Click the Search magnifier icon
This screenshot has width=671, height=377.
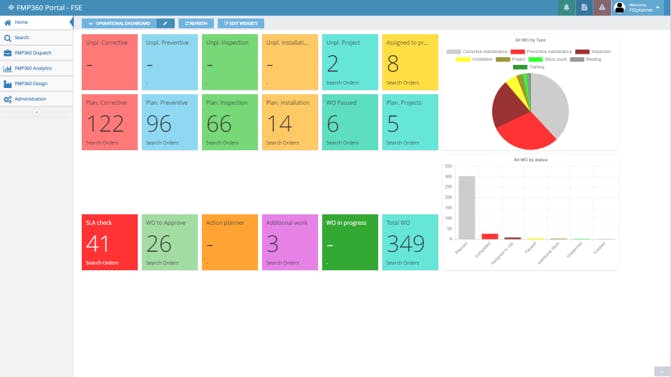[x=7, y=38]
